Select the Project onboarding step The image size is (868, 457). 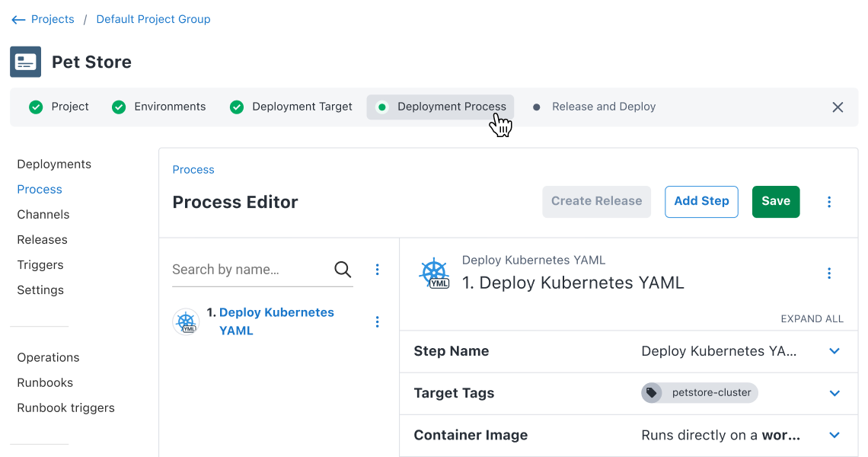(59, 107)
